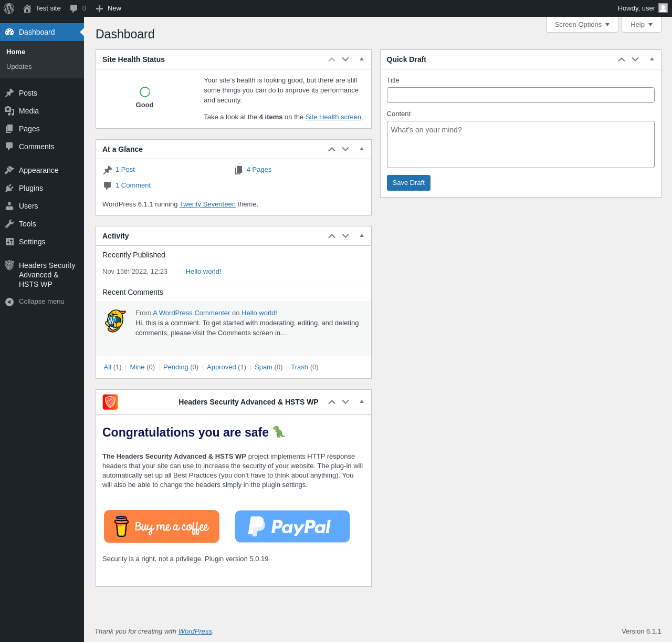Screen dimensions: 672x642
Task: Collapse the Site Health Status panel
Action: (362, 59)
